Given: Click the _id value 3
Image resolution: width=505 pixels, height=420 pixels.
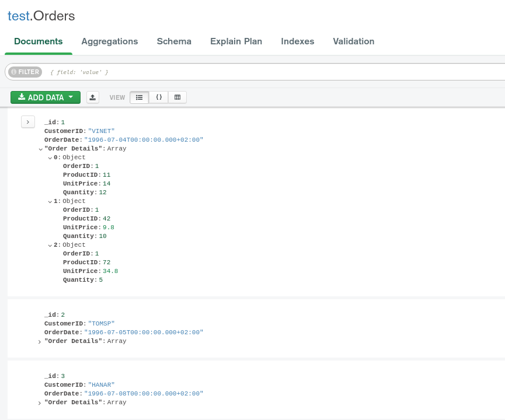Looking at the screenshot, I should pyautogui.click(x=63, y=376).
